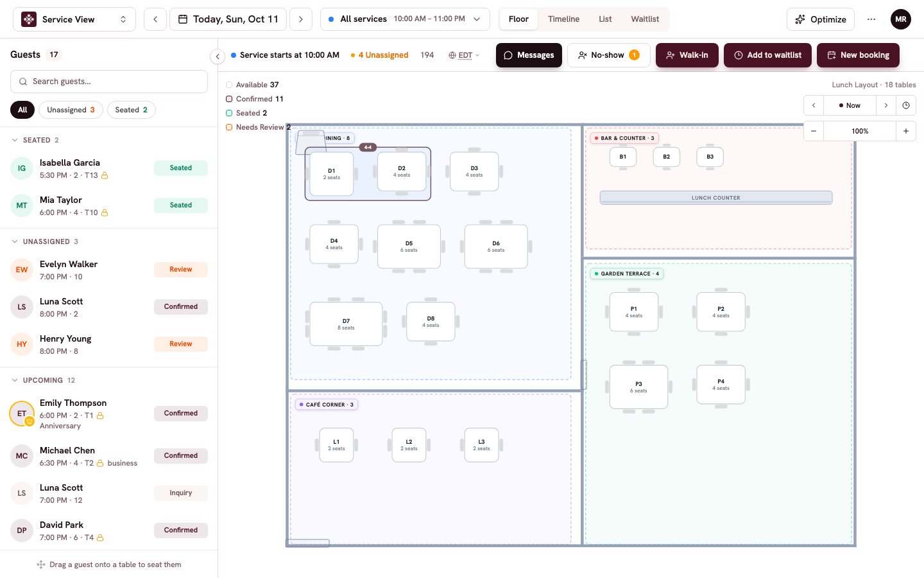Go to the next day arrow
The height and width of the screenshot is (578, 924).
[x=301, y=19]
